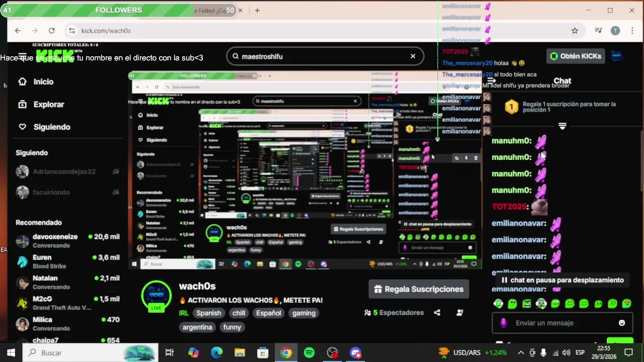
Task: Click the follow user icon beside share
Action: pyautogui.click(x=459, y=313)
